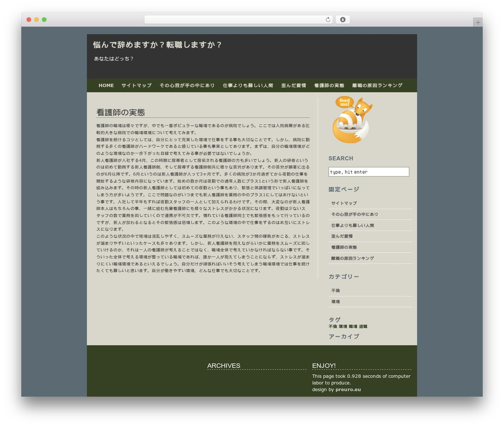This screenshot has width=504, height=427.
Task: Open 看護師の実態 in the top navigation bar
Action: (x=329, y=85)
